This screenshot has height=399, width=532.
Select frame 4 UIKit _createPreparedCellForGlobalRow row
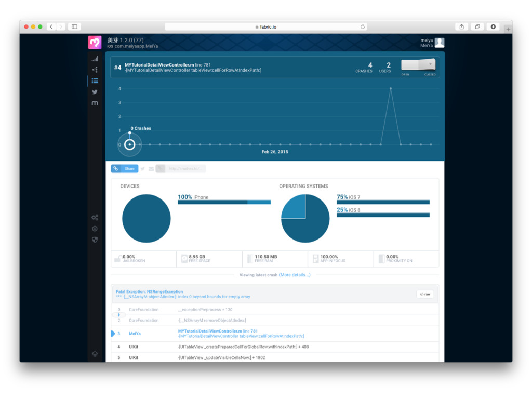click(275, 347)
